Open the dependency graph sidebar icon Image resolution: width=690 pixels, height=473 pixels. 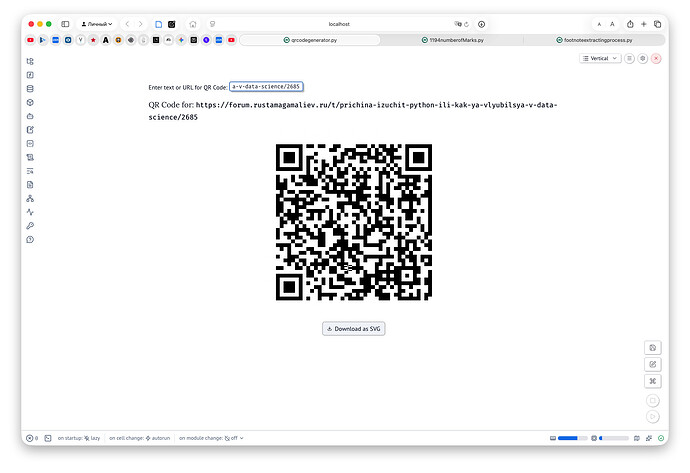30,198
